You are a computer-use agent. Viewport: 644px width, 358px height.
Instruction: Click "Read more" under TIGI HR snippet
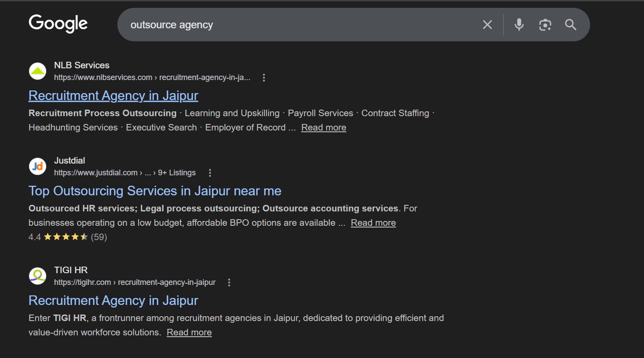(x=189, y=332)
